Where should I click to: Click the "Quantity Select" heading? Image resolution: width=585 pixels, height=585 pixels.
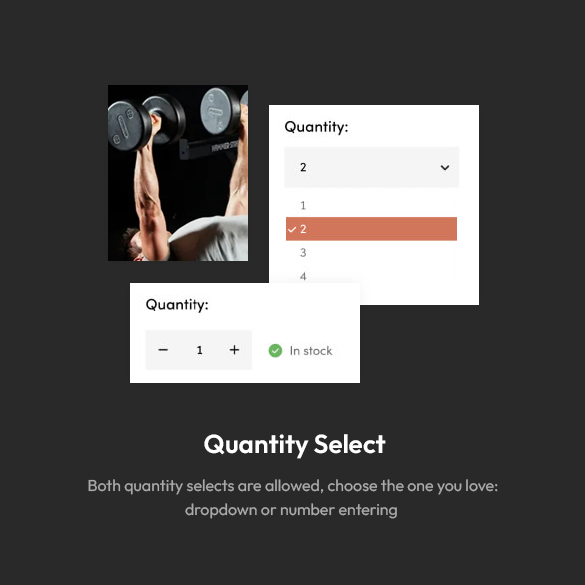pyautogui.click(x=294, y=444)
